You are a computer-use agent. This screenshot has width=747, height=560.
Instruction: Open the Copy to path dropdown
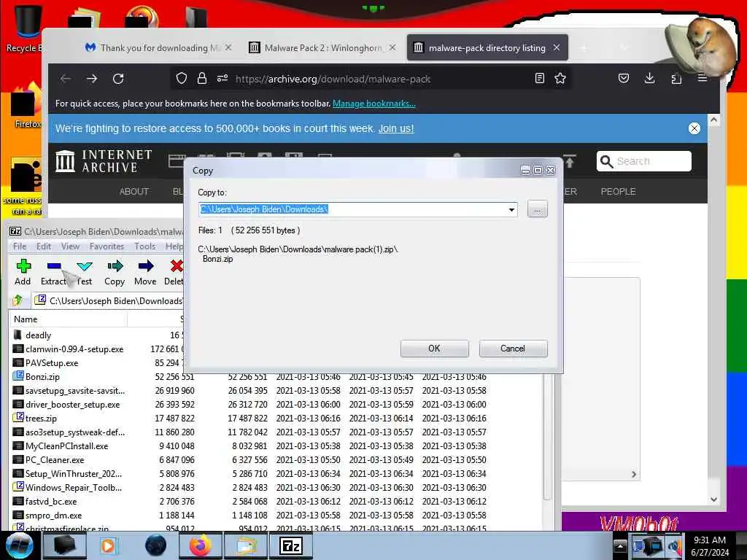pos(511,209)
